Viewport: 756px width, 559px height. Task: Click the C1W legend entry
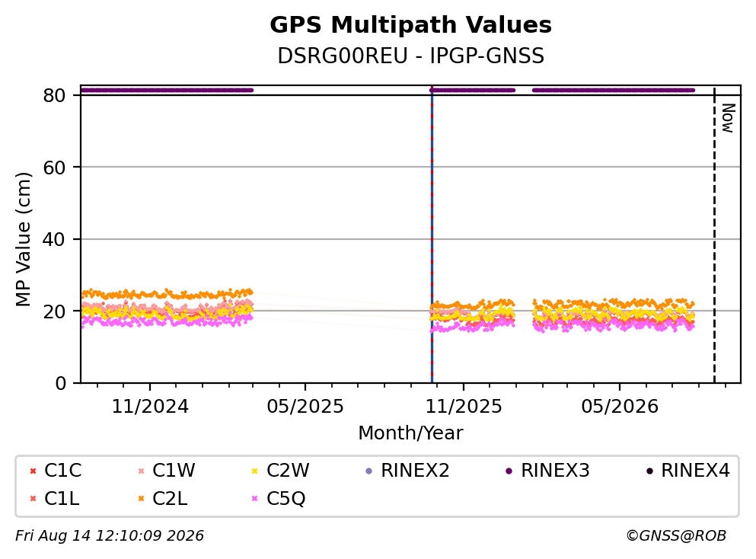[166, 470]
